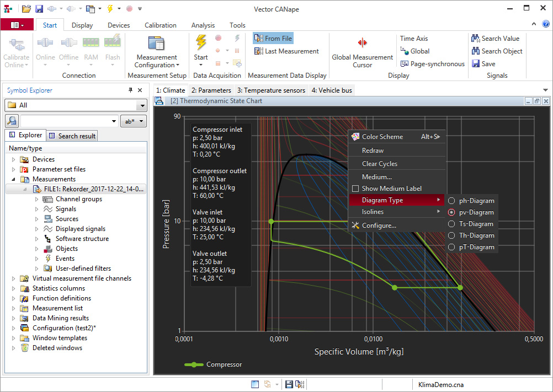The image size is (553, 392).
Task: Collapse the ribbon with the up arrow
Action: (x=534, y=24)
